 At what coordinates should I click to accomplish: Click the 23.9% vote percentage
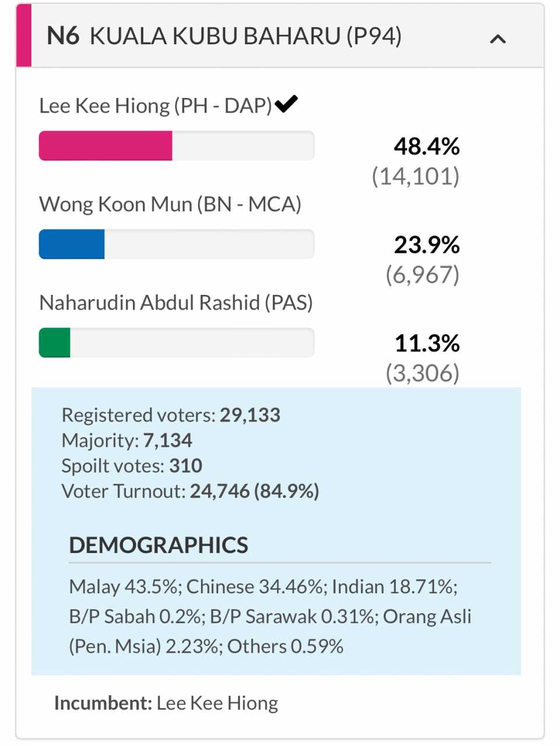pyautogui.click(x=427, y=245)
